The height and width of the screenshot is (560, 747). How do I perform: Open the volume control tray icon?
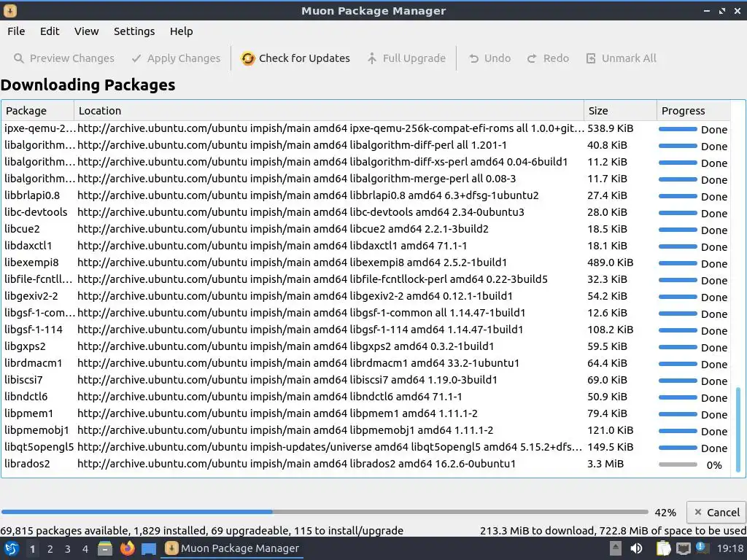click(x=636, y=548)
